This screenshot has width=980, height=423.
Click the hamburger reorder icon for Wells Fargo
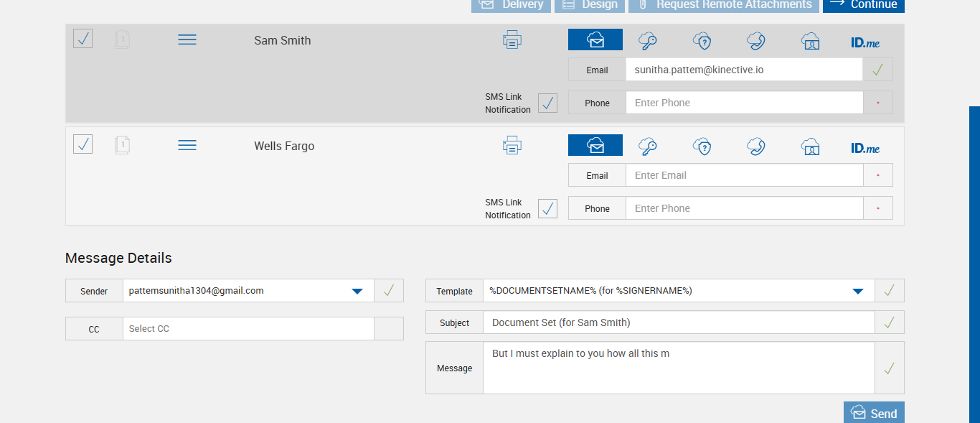(x=187, y=146)
